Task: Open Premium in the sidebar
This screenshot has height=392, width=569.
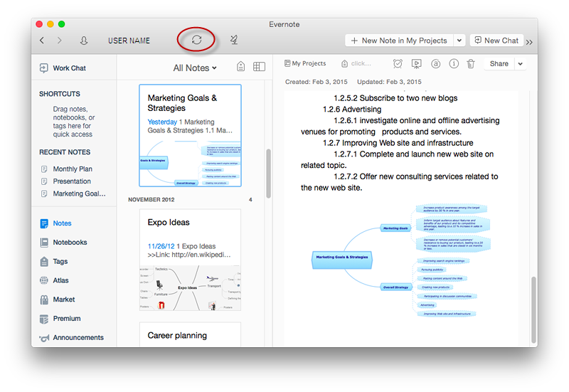Action: point(67,318)
